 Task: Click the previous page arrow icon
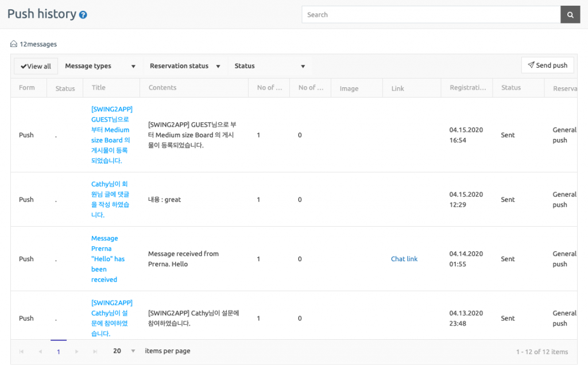click(40, 351)
